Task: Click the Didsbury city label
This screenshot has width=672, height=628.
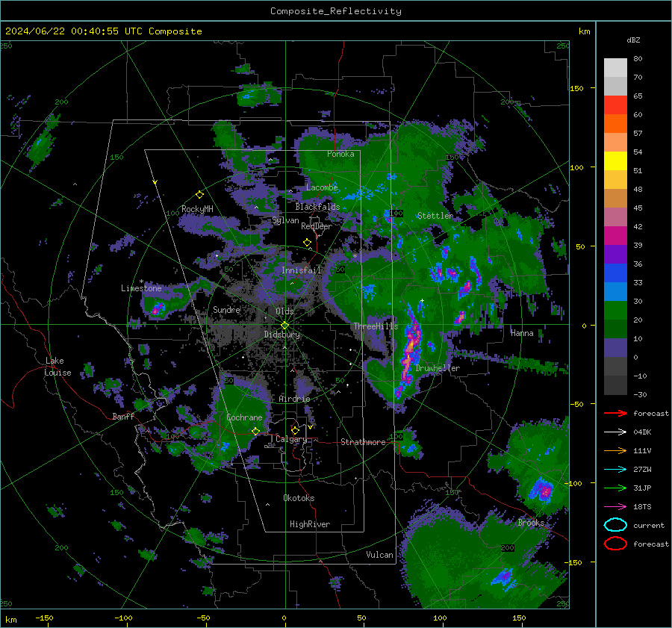Action: pos(281,335)
